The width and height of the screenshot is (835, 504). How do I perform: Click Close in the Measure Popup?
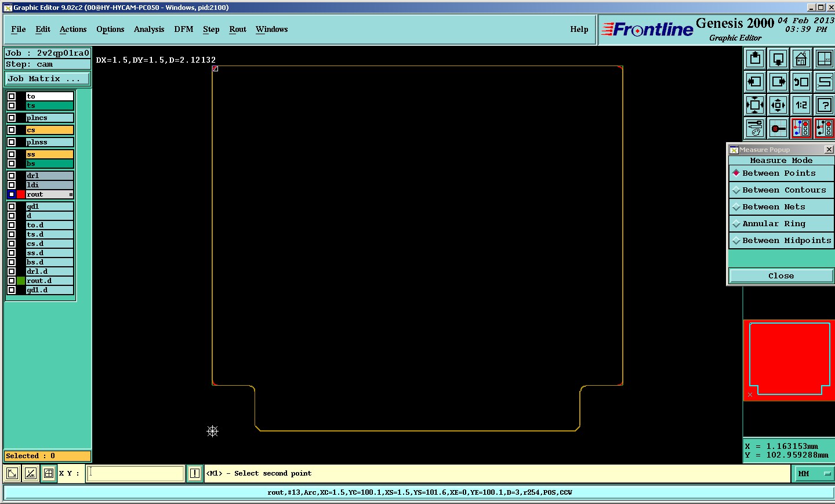point(781,275)
